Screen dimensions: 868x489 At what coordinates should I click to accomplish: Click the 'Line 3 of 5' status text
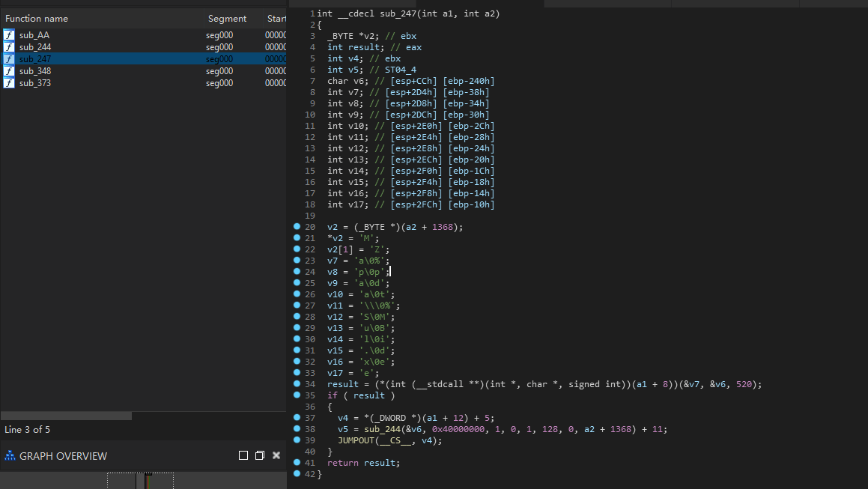[x=27, y=429]
